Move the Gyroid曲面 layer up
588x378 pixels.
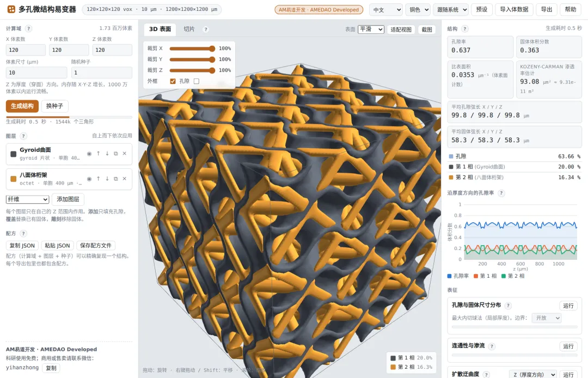pos(98,154)
